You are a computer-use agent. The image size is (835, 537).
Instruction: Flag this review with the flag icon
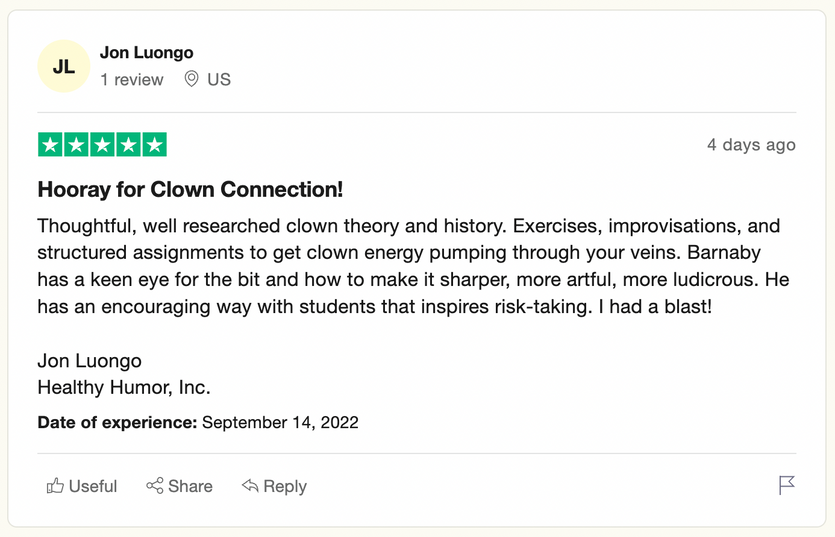[x=787, y=485]
